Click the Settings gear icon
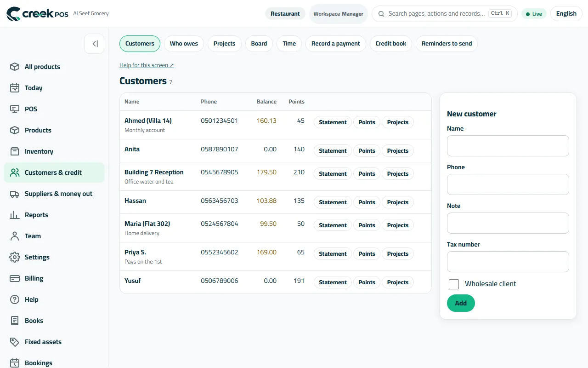The height and width of the screenshot is (368, 588). 15,257
